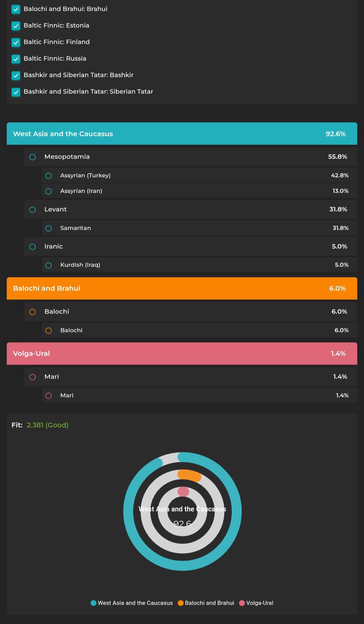Click the orange Balochi and Brahui legend swatch

point(181,603)
